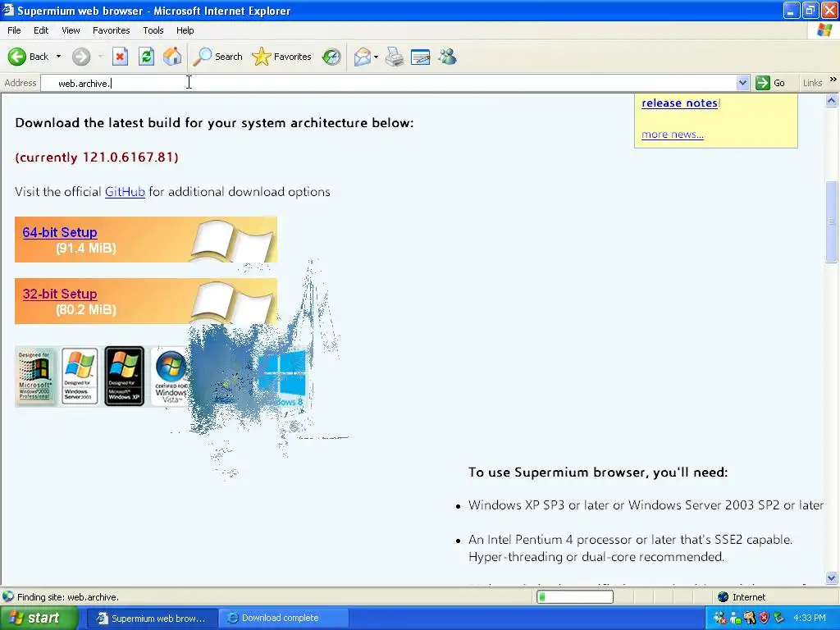Switch to Supermium web browser taskbar item
The width and height of the screenshot is (840, 630).
pos(152,619)
